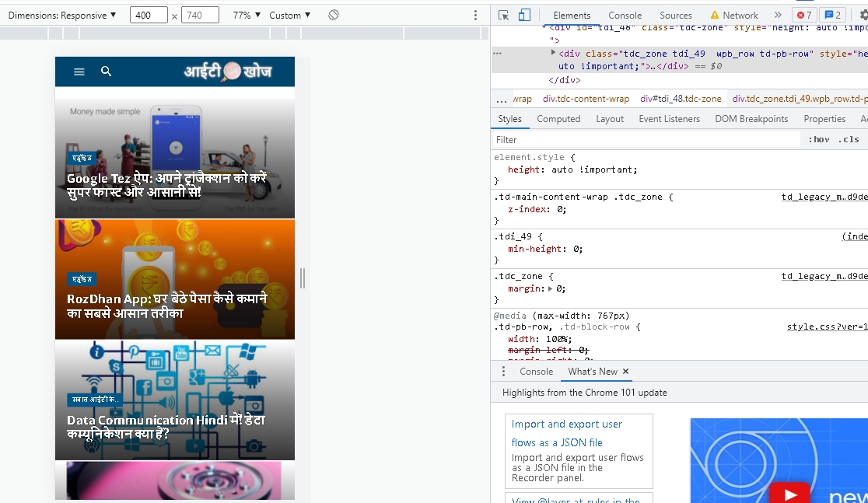Select the Styles sidebar tab
Image resolution: width=868 pixels, height=503 pixels.
pos(510,119)
